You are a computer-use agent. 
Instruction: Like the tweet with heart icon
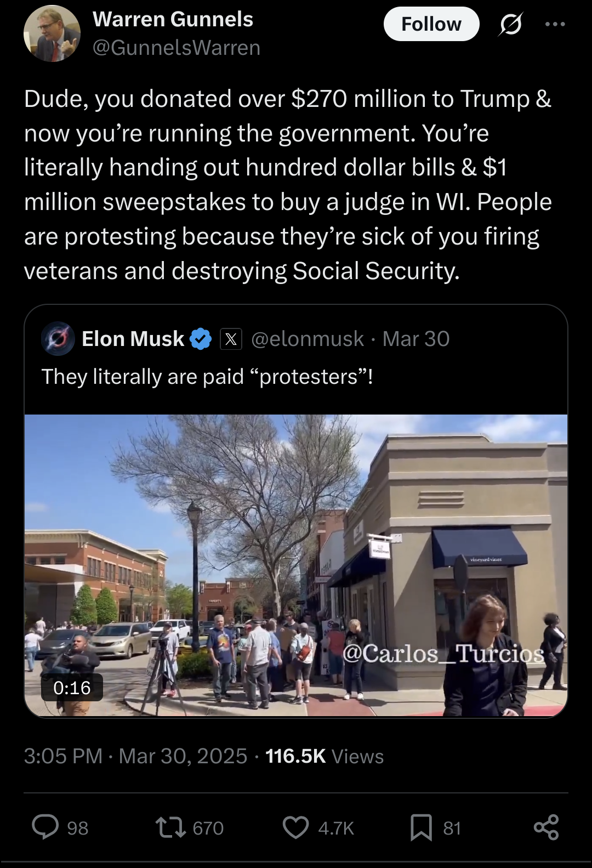coord(295,827)
